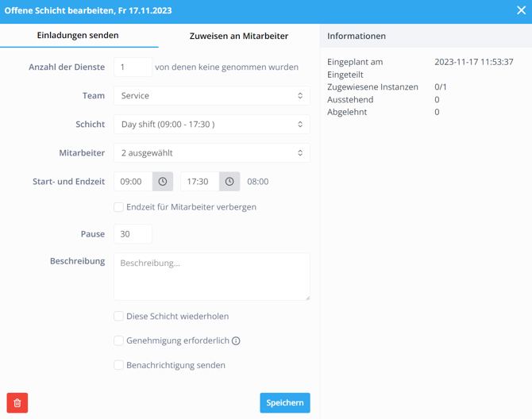Expand the Schicht dropdown with Day shift

point(211,125)
